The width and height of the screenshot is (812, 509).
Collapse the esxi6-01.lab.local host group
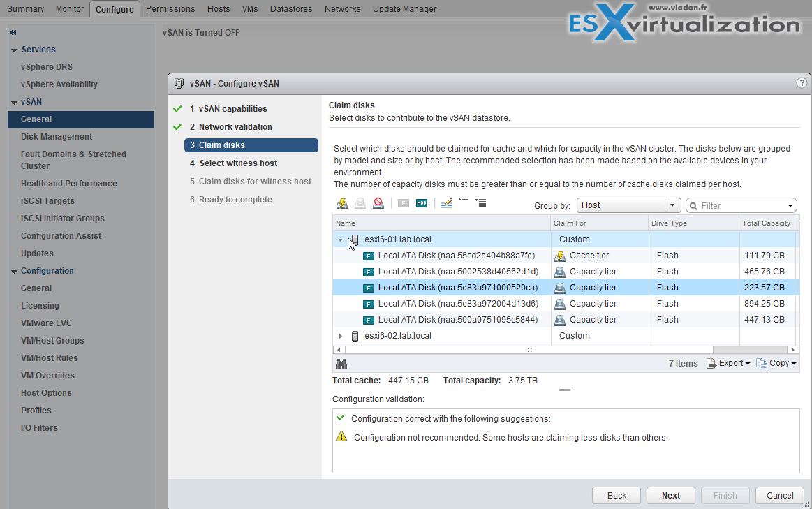[x=340, y=239]
